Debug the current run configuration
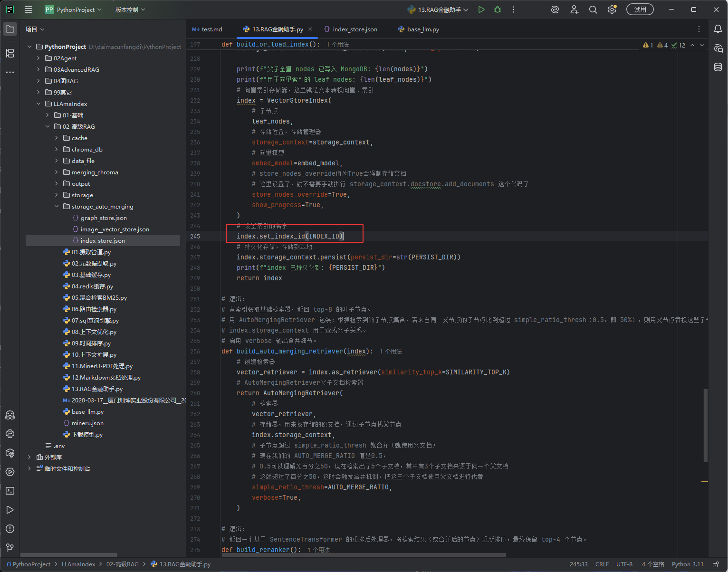Image resolution: width=728 pixels, height=572 pixels. 498,10
